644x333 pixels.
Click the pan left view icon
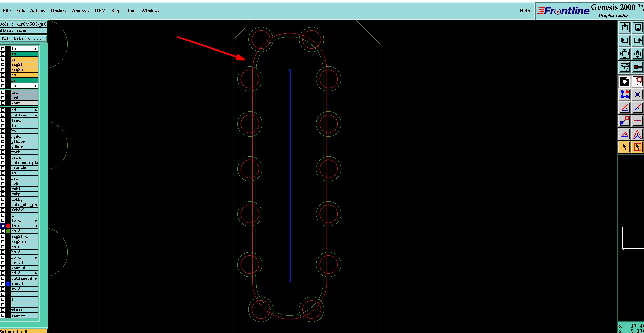point(625,40)
